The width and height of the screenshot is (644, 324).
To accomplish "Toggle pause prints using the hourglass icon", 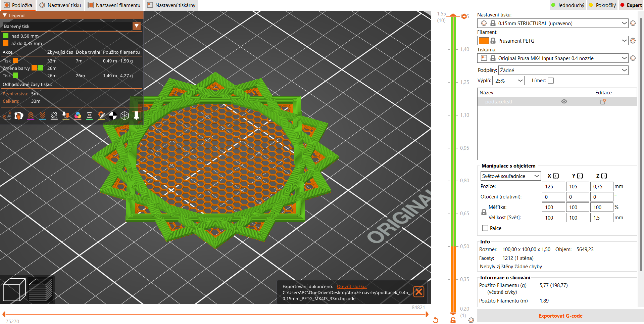I will click(90, 115).
